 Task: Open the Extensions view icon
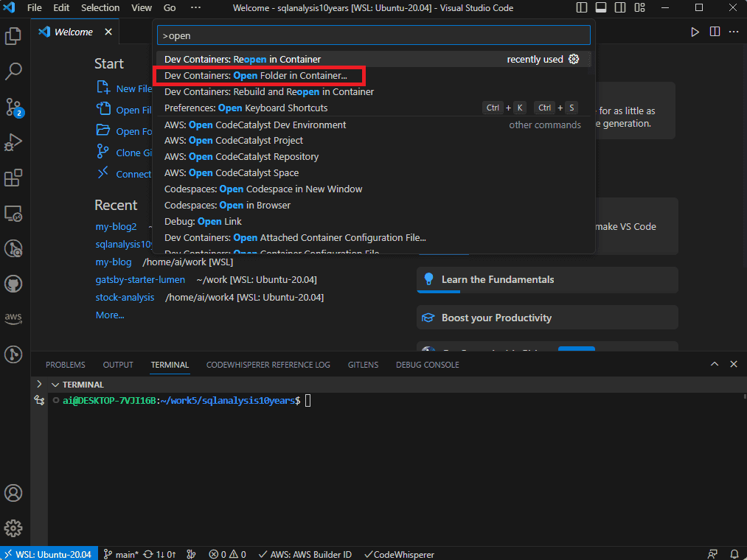click(13, 178)
